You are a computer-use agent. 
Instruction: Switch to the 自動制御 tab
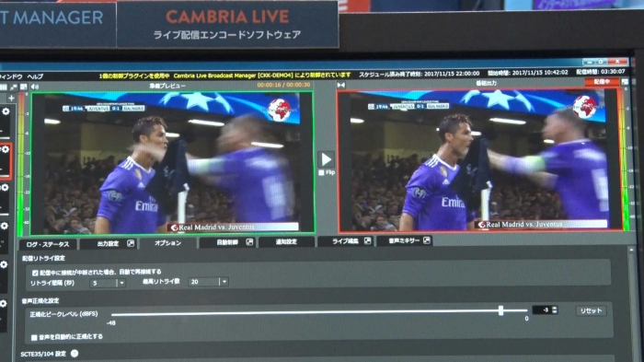coord(227,242)
